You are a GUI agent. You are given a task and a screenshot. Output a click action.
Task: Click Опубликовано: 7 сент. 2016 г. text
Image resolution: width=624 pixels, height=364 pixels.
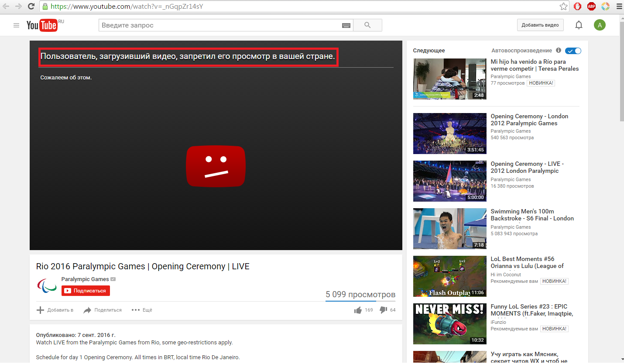pos(75,335)
